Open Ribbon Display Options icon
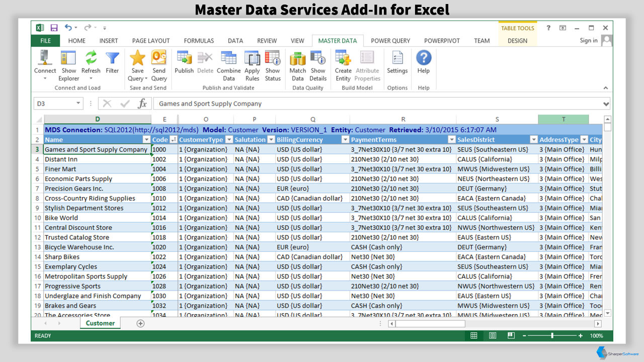This screenshot has height=362, width=644. click(562, 28)
